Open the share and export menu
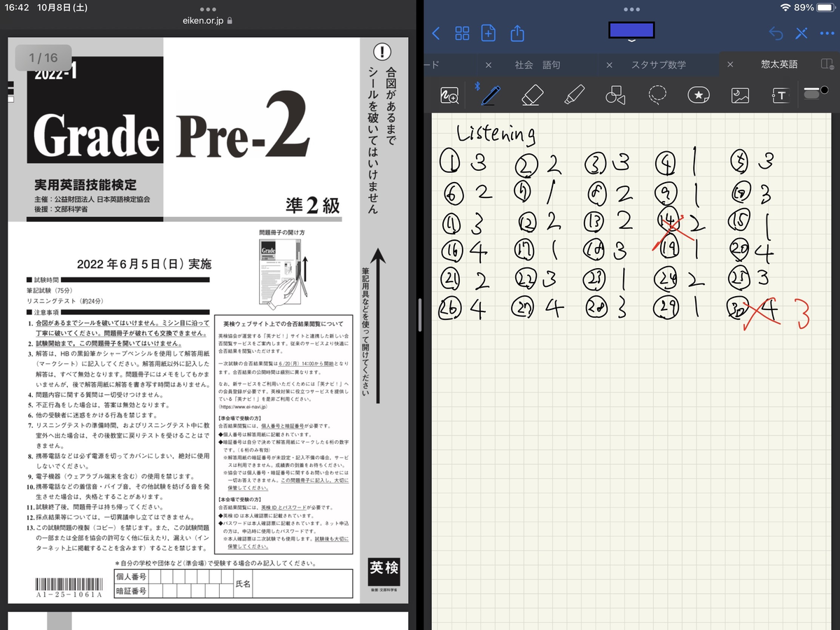Screen dimensions: 840x630 pos(517,33)
